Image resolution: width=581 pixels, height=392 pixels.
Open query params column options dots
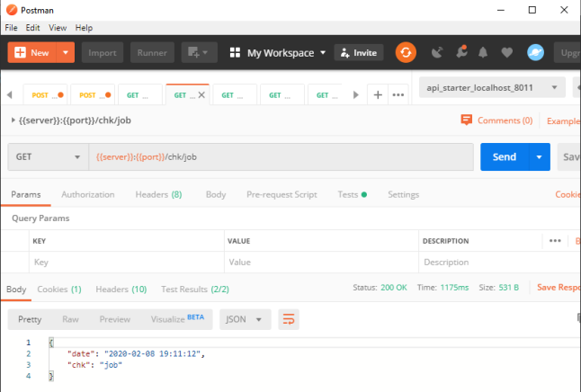[x=555, y=241]
